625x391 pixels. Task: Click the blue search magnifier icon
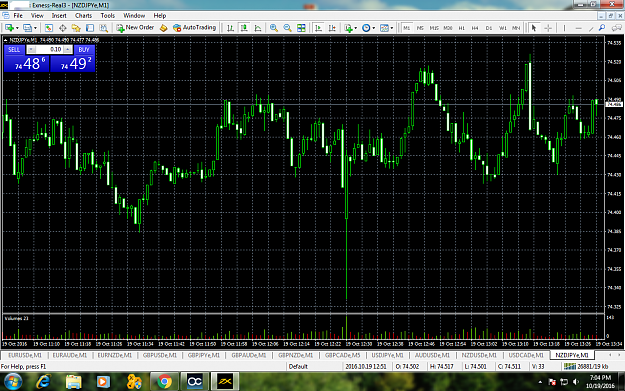pos(602,28)
